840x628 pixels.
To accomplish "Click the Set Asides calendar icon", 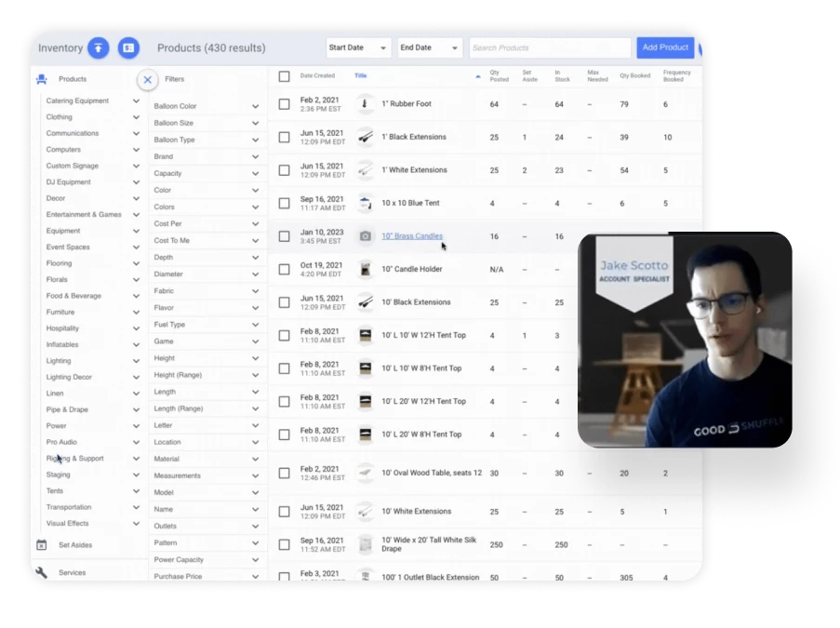I will point(41,545).
